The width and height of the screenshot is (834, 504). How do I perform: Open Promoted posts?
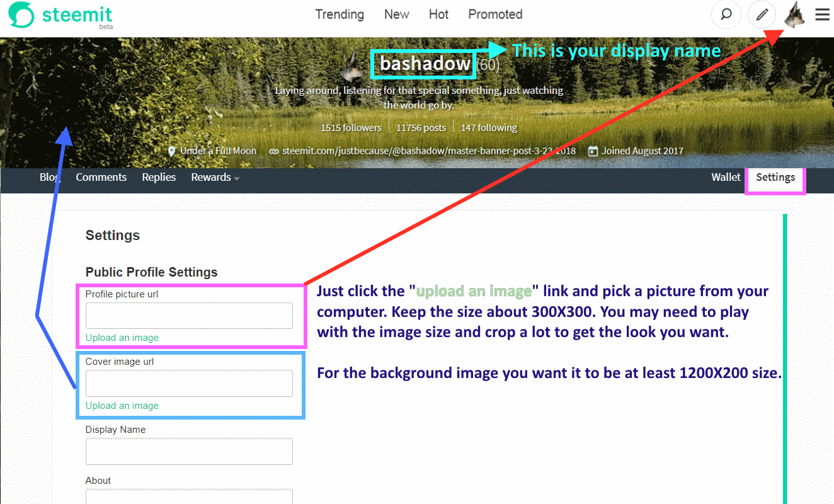tap(496, 14)
